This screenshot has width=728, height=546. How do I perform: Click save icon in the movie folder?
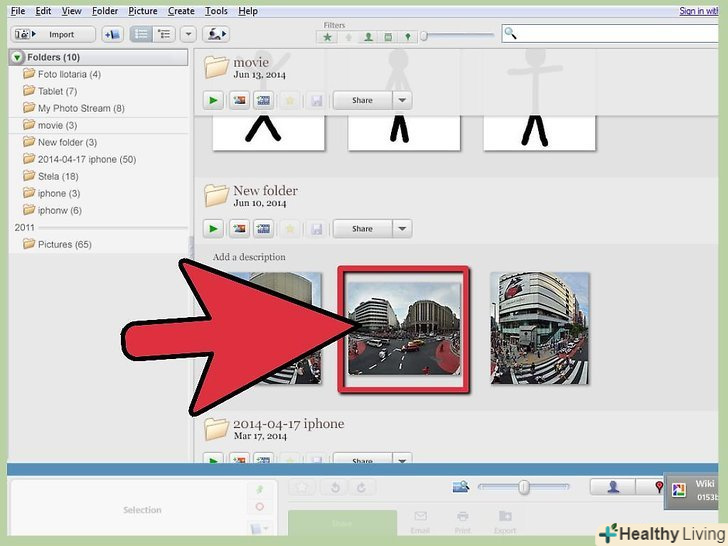[316, 100]
